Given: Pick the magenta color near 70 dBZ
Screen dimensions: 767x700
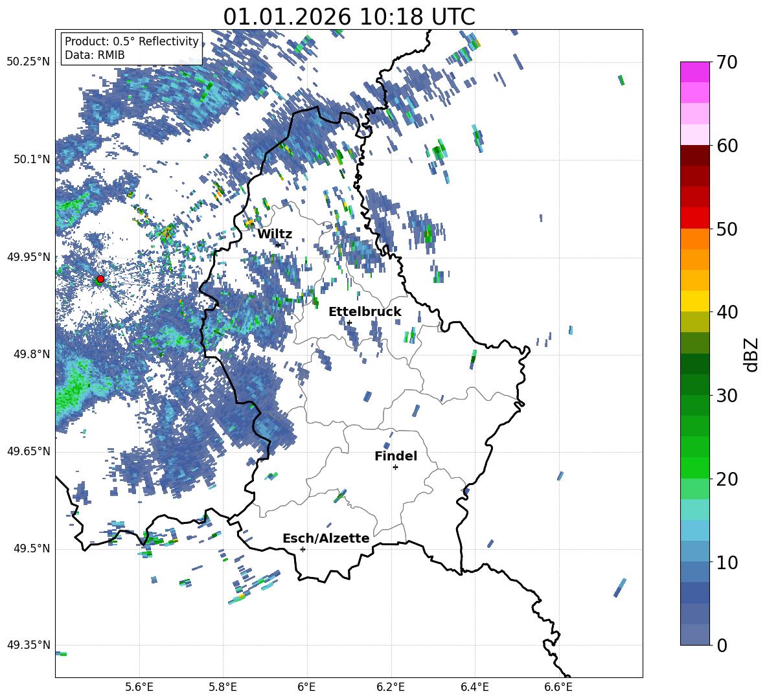Looking at the screenshot, I should [694, 72].
